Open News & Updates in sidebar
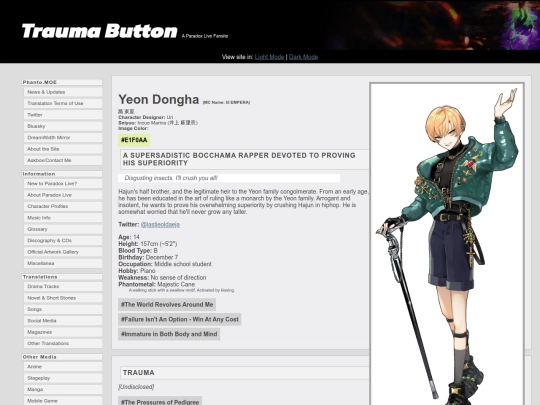 (63, 92)
